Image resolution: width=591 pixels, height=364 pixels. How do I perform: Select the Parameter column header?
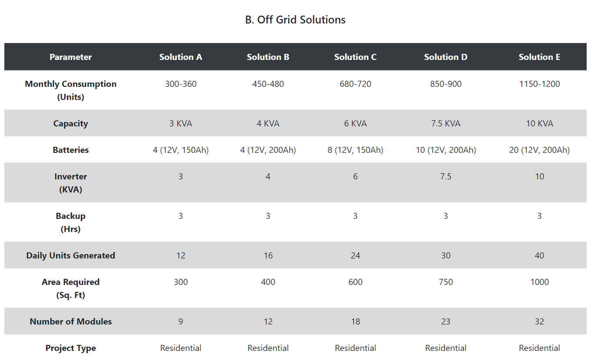click(70, 57)
